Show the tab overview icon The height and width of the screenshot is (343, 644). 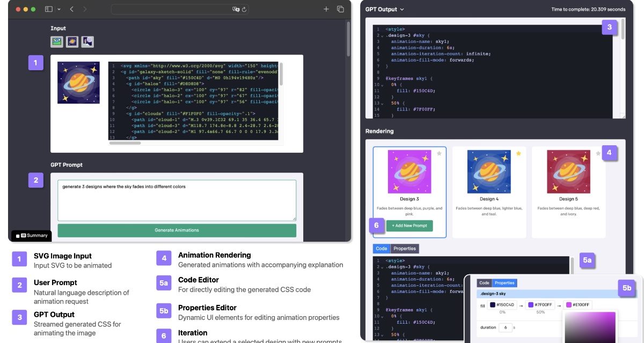[x=340, y=9]
